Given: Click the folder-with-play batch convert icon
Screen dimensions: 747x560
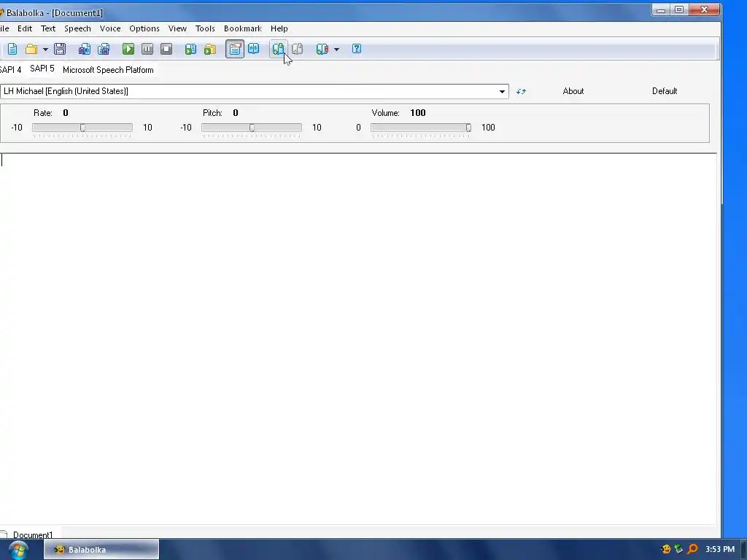Looking at the screenshot, I should click(210, 49).
